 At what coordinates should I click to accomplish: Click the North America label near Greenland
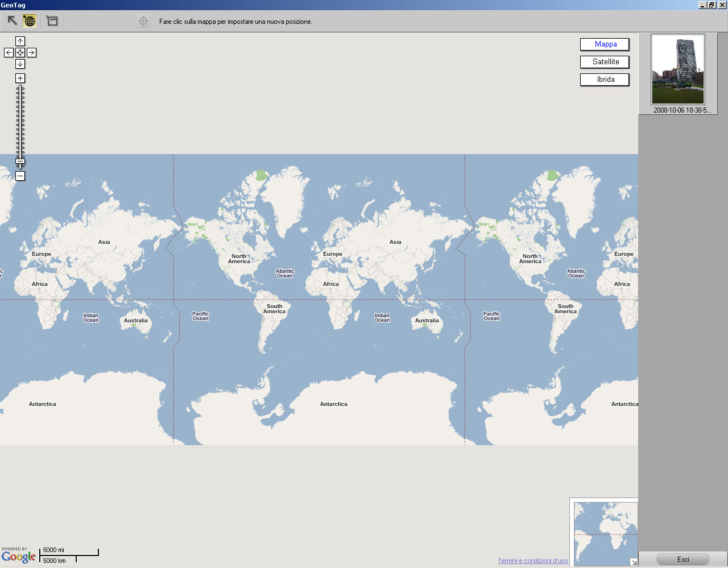[x=239, y=259]
